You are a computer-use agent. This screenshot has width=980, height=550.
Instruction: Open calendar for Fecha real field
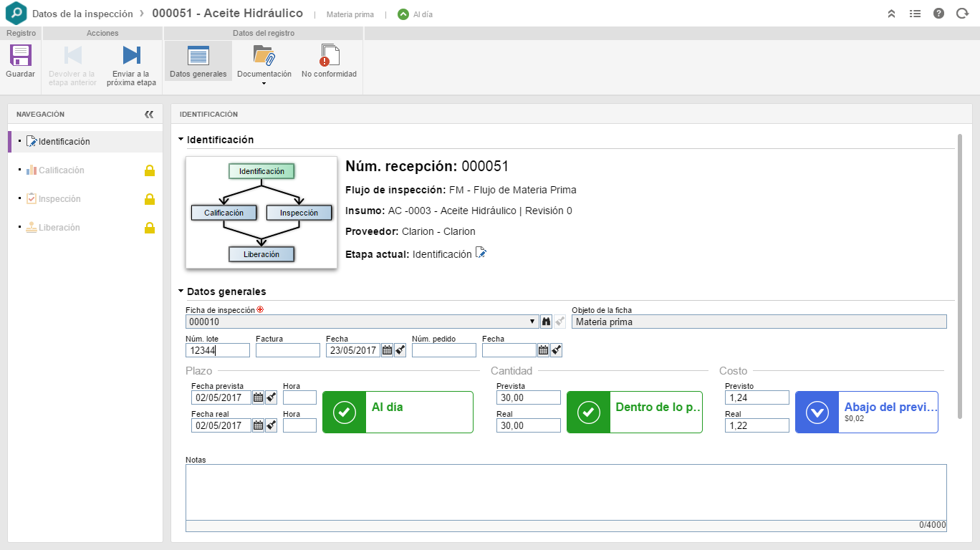(x=258, y=425)
